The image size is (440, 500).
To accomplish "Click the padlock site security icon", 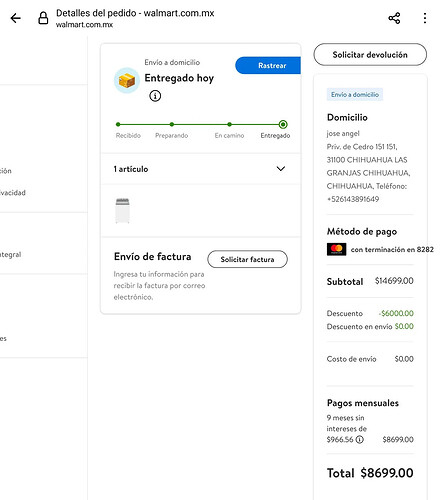I will click(x=43, y=18).
